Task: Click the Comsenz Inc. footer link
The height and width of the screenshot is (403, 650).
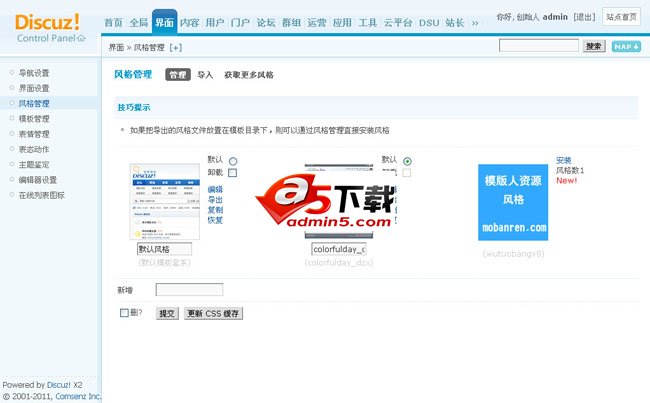Action: click(x=78, y=396)
